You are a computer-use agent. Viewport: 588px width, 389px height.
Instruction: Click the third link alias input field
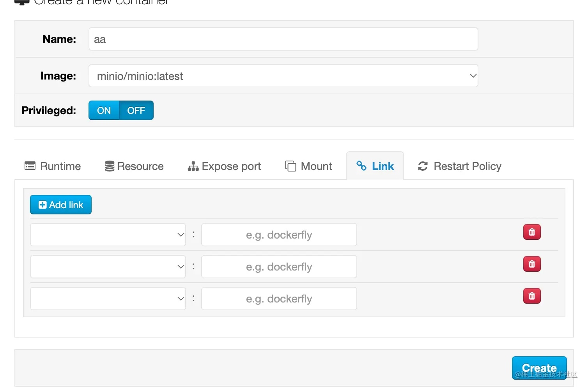click(279, 299)
